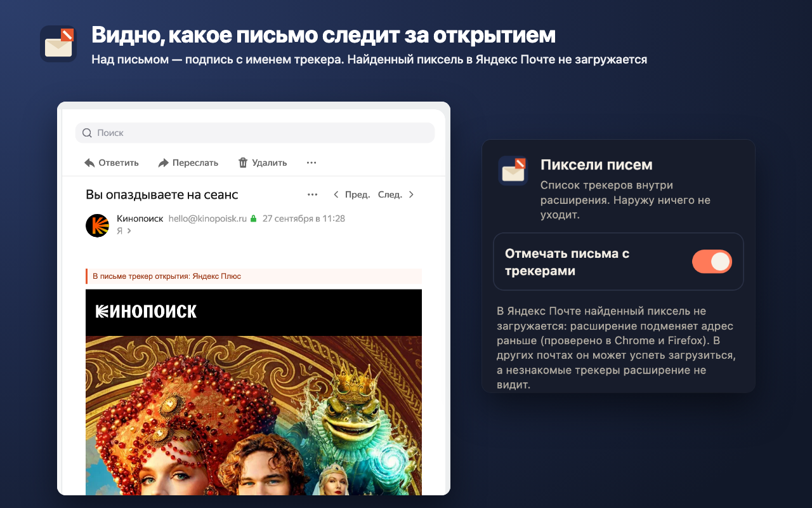Click the white Кинопоиск logo in email banner
The width and height of the screenshot is (812, 508).
click(x=146, y=311)
